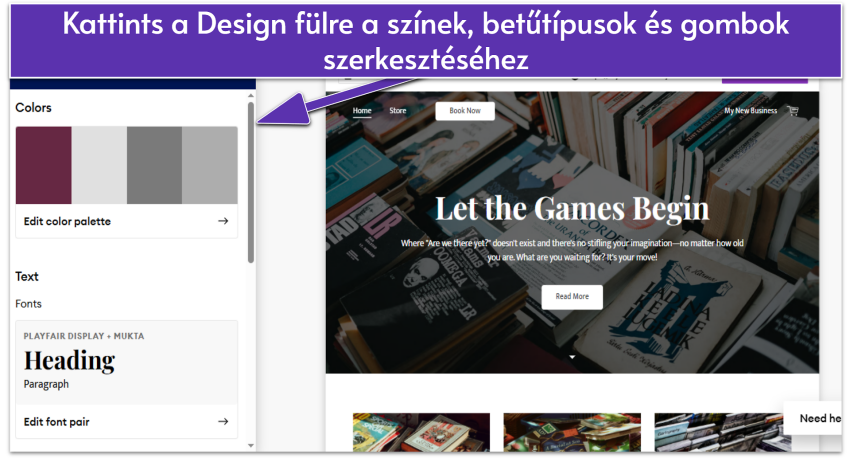Click the Read More button
The width and height of the screenshot is (850, 458).
(x=572, y=296)
